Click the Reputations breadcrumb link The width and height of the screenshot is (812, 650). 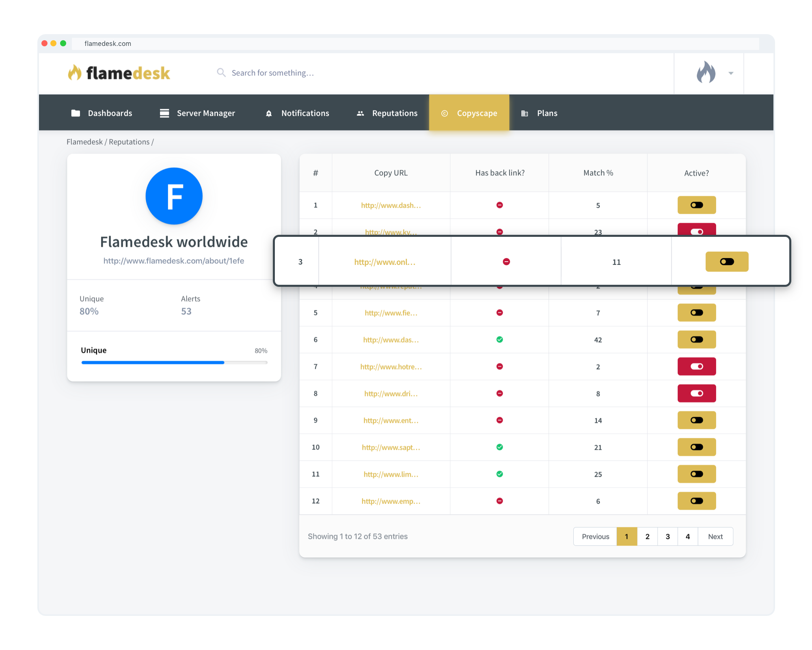click(x=129, y=142)
